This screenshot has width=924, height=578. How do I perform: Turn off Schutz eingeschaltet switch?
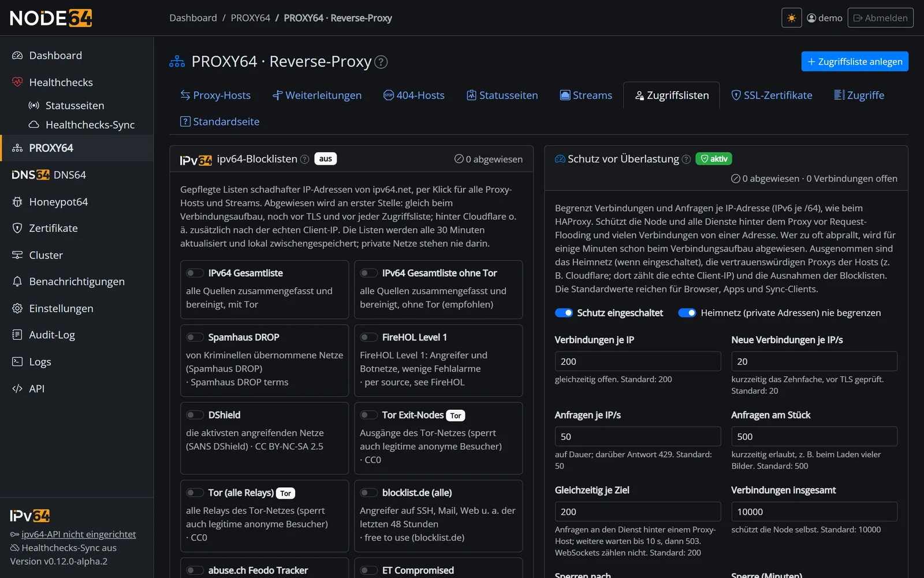[564, 313]
